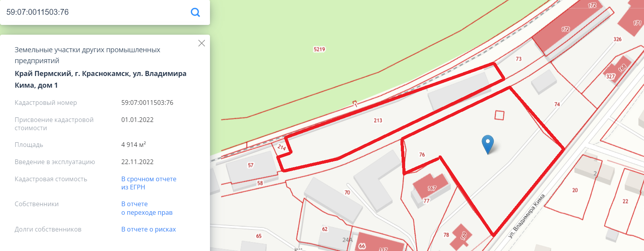Open the 'В отчете о рисках' link

[x=149, y=229]
